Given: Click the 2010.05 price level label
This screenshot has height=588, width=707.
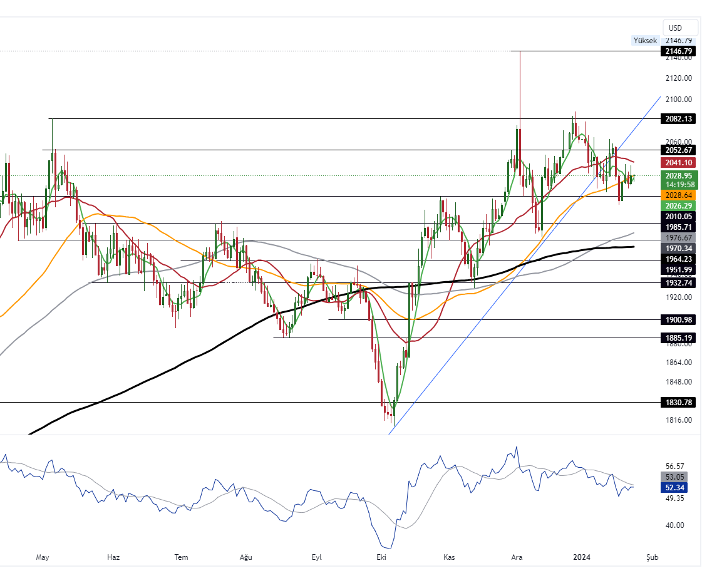Looking at the screenshot, I should point(679,216).
